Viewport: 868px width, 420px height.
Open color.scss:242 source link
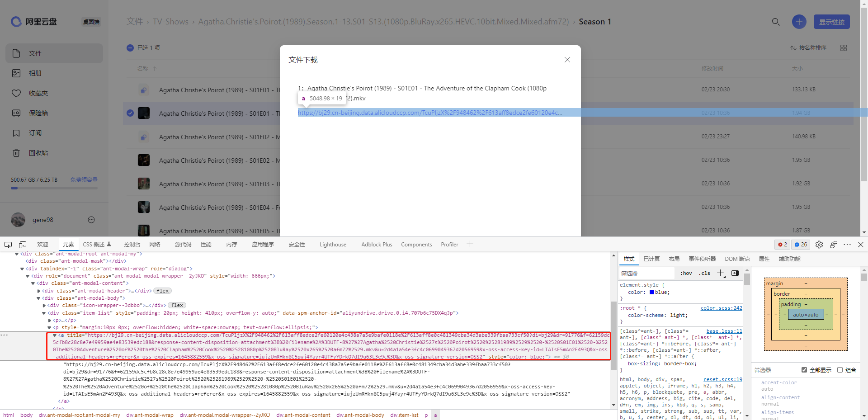(x=721, y=308)
